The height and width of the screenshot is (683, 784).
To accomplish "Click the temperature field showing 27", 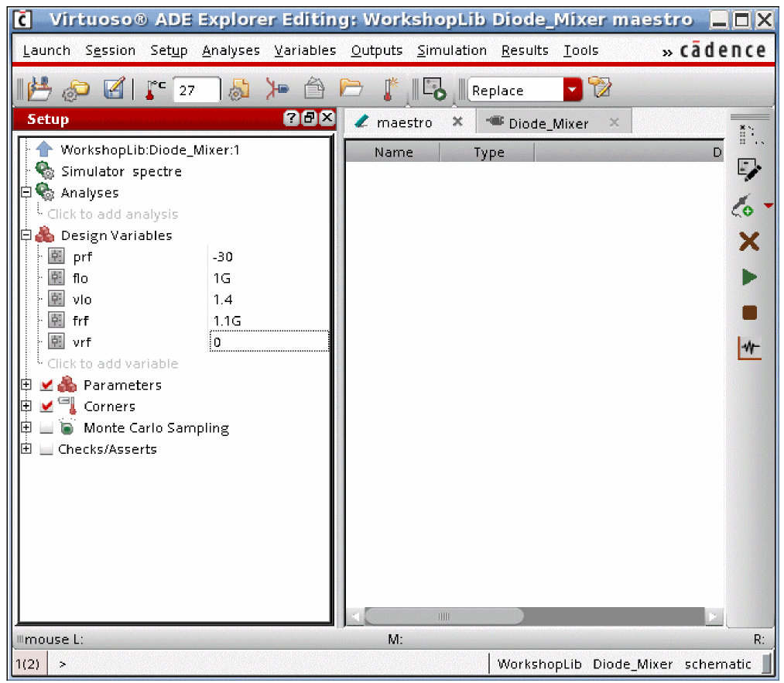I will pyautogui.click(x=196, y=90).
